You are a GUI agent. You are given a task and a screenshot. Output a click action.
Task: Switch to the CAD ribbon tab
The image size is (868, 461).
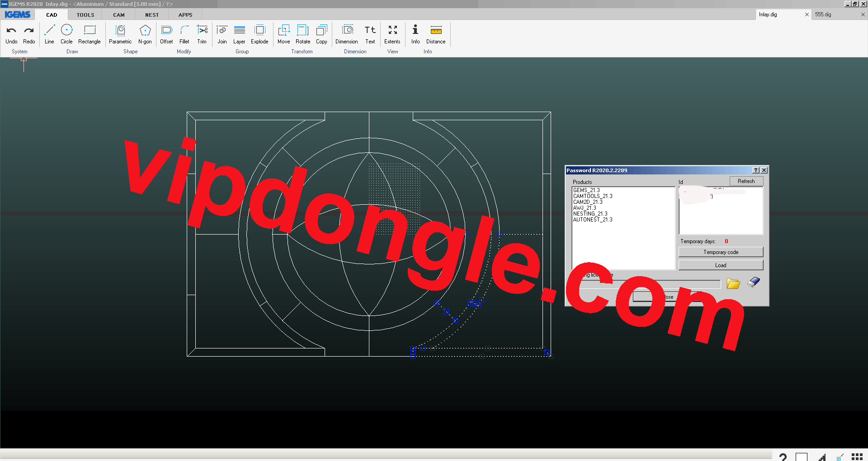tap(52, 15)
